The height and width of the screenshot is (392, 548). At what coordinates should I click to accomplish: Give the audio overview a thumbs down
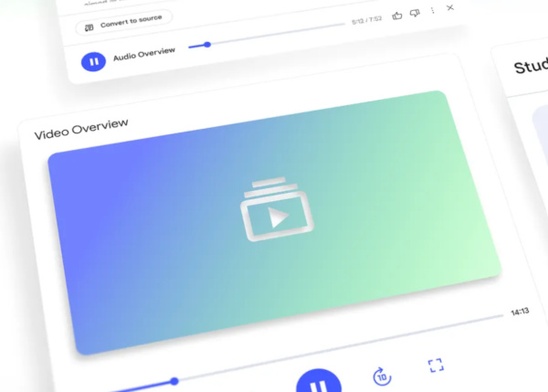point(415,14)
